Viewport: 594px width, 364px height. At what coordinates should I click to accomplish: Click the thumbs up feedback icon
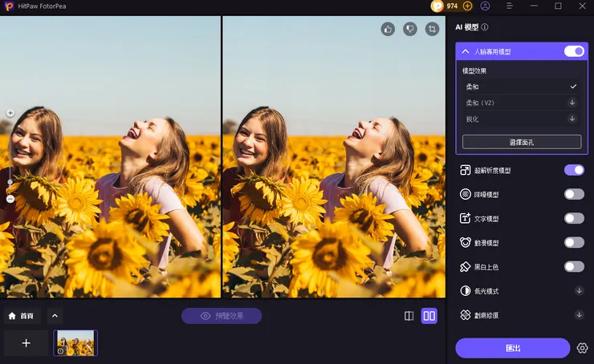point(389,29)
